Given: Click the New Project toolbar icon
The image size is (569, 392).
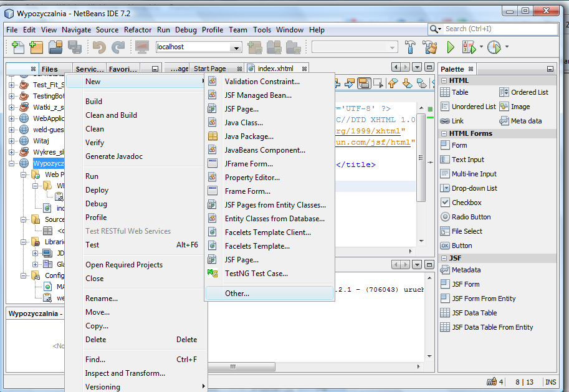Looking at the screenshot, I should click(36, 47).
